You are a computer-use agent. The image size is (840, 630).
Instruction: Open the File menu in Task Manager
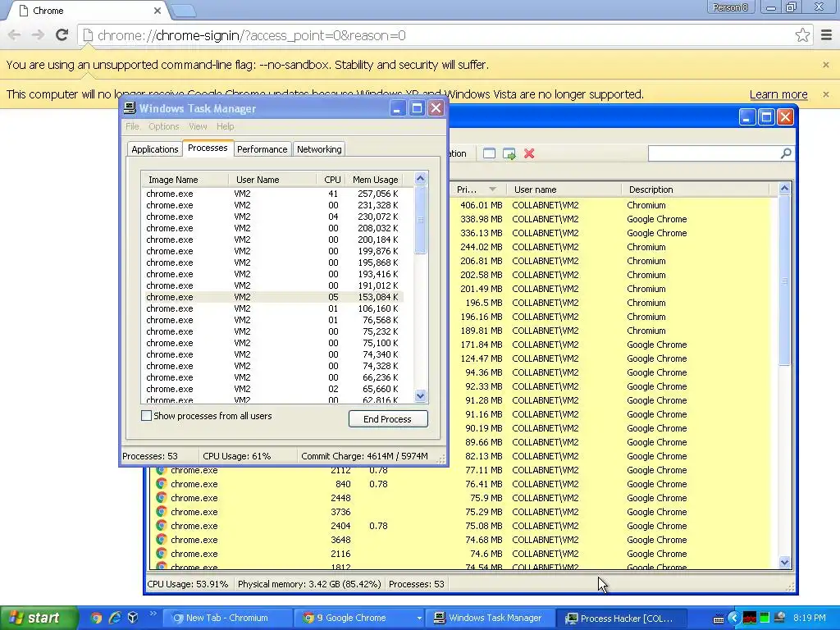click(x=132, y=126)
